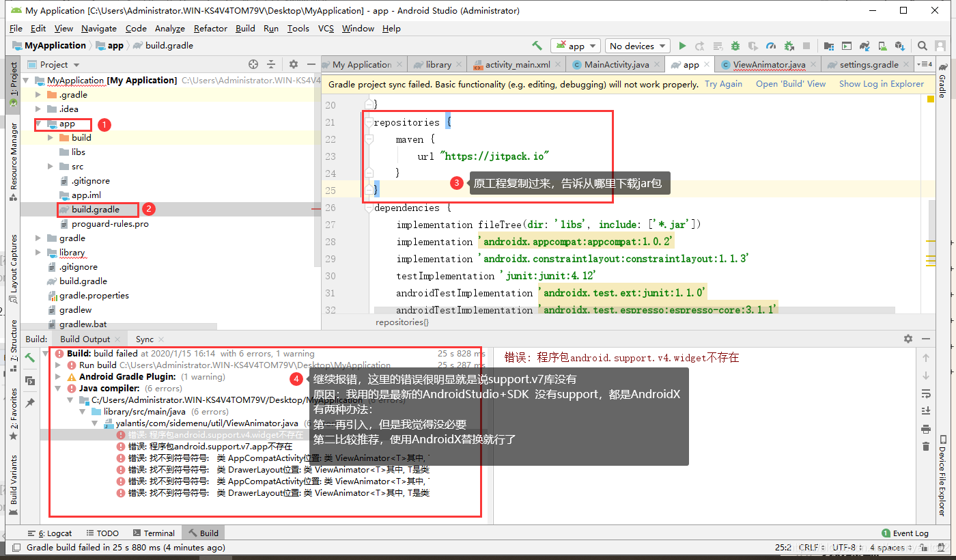Open the VCS menu
956x560 pixels.
pyautogui.click(x=326, y=28)
